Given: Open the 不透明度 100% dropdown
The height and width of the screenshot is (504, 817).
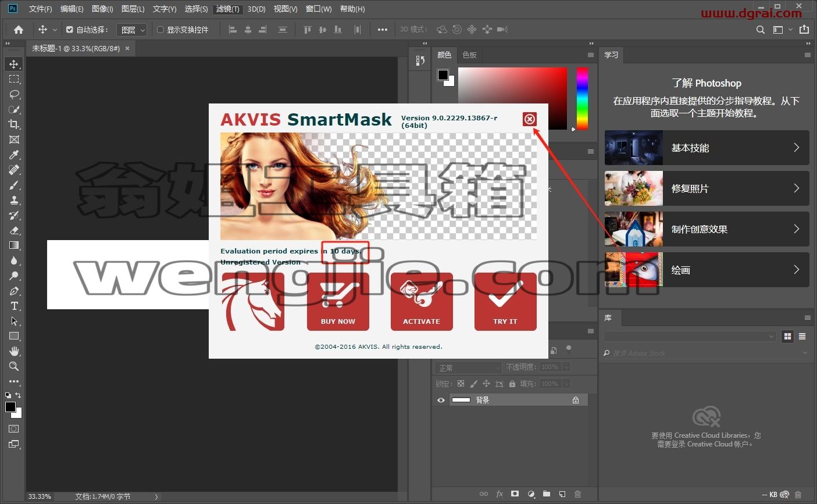Looking at the screenshot, I should pyautogui.click(x=566, y=367).
